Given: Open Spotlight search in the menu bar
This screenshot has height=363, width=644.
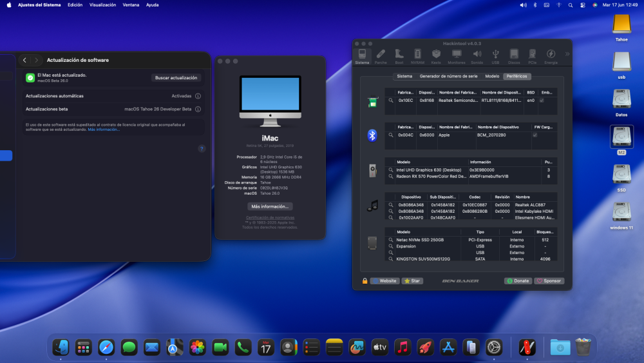Looking at the screenshot, I should (x=571, y=5).
